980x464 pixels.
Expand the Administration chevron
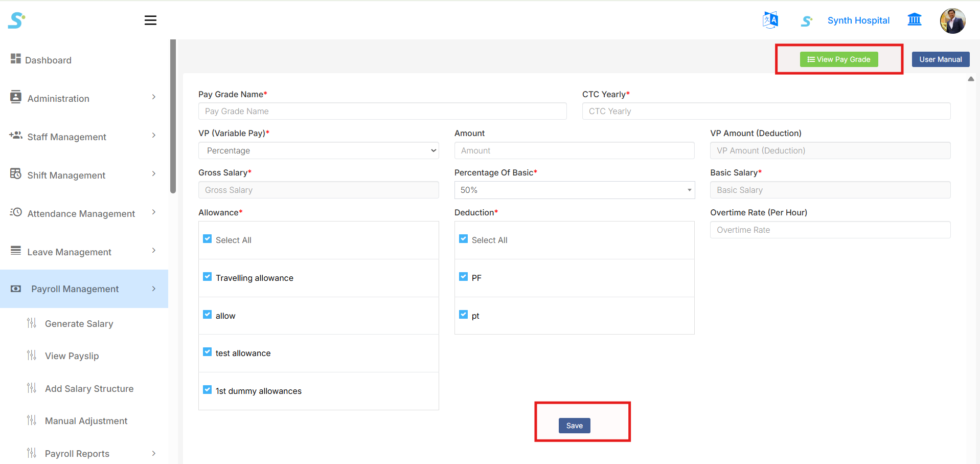coord(154,97)
